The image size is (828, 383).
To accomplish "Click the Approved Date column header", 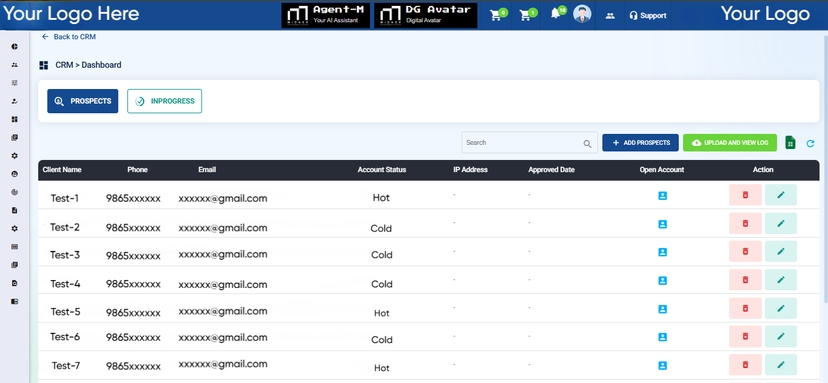I will pyautogui.click(x=551, y=170).
